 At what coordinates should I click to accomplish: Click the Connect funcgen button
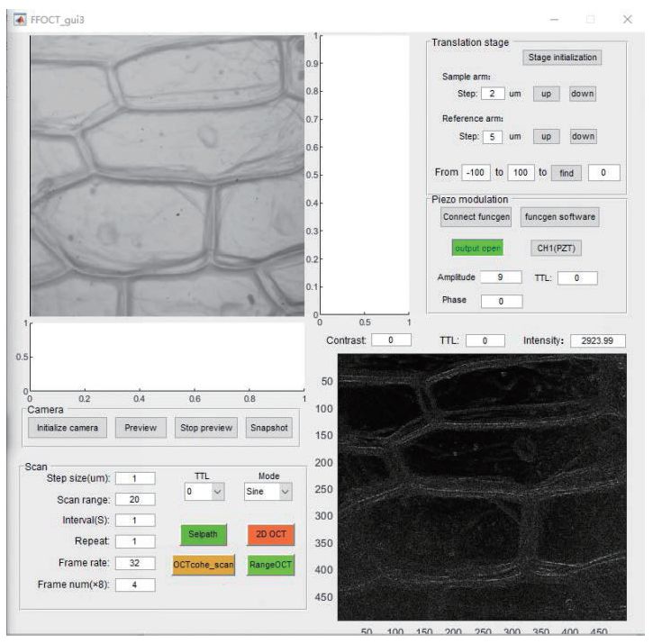(x=476, y=217)
